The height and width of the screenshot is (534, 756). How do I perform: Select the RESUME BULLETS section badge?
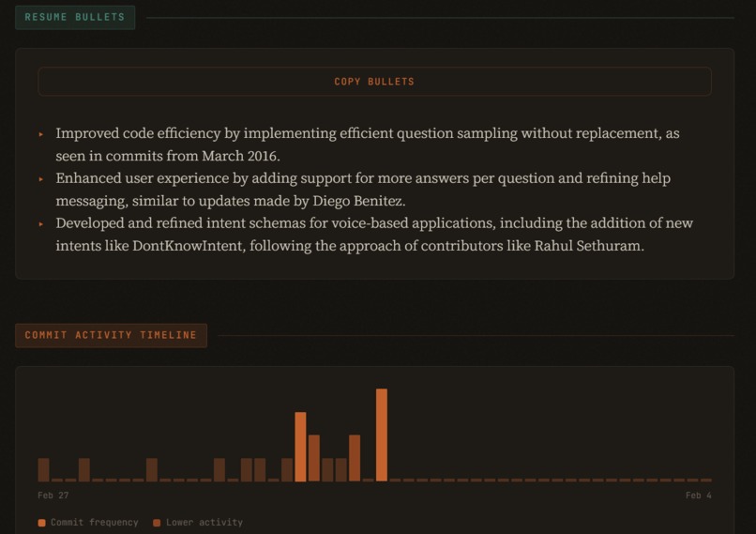pyautogui.click(x=75, y=18)
